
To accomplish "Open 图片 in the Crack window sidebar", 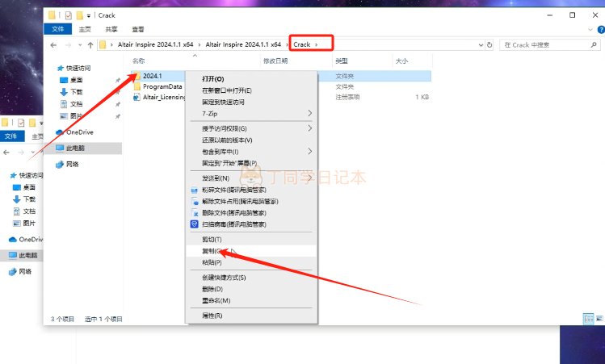I will coord(71,115).
